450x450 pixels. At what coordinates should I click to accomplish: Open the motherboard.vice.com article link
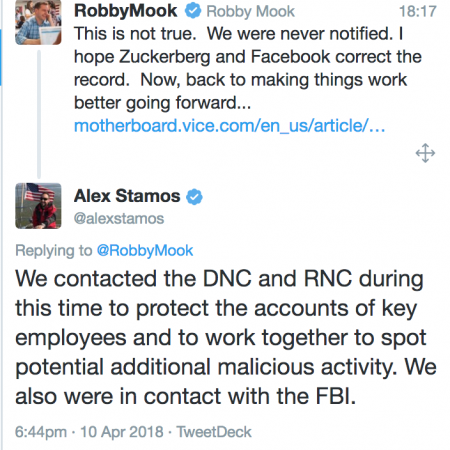[x=229, y=126]
